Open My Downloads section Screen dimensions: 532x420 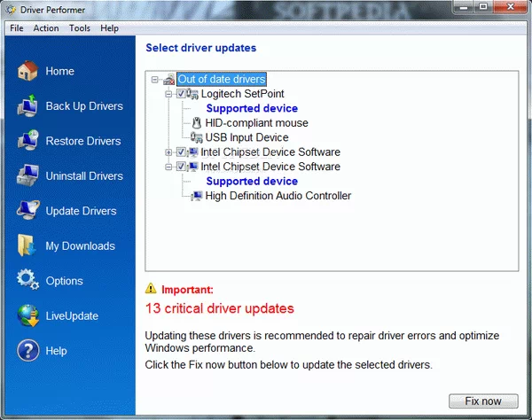click(80, 245)
